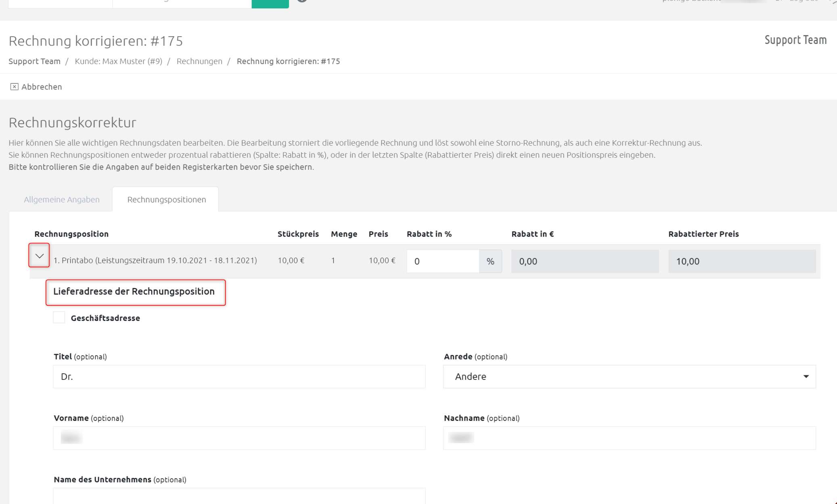Image resolution: width=837 pixels, height=504 pixels.
Task: Click the Anrede dropdown arrow
Action: point(806,377)
